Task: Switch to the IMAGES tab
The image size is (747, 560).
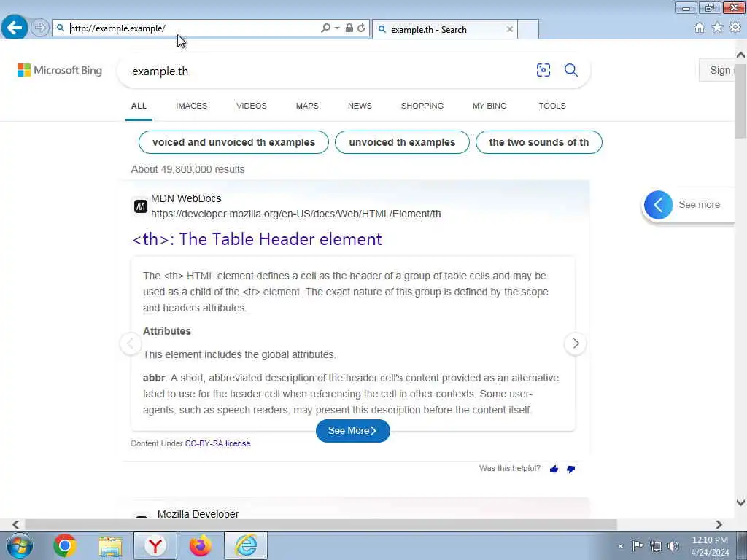Action: click(x=192, y=106)
